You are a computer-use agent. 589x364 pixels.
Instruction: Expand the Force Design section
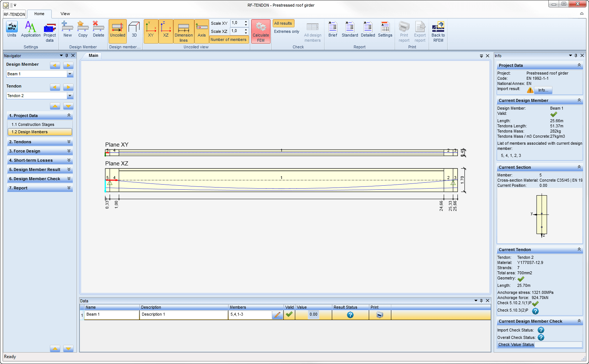[40, 151]
